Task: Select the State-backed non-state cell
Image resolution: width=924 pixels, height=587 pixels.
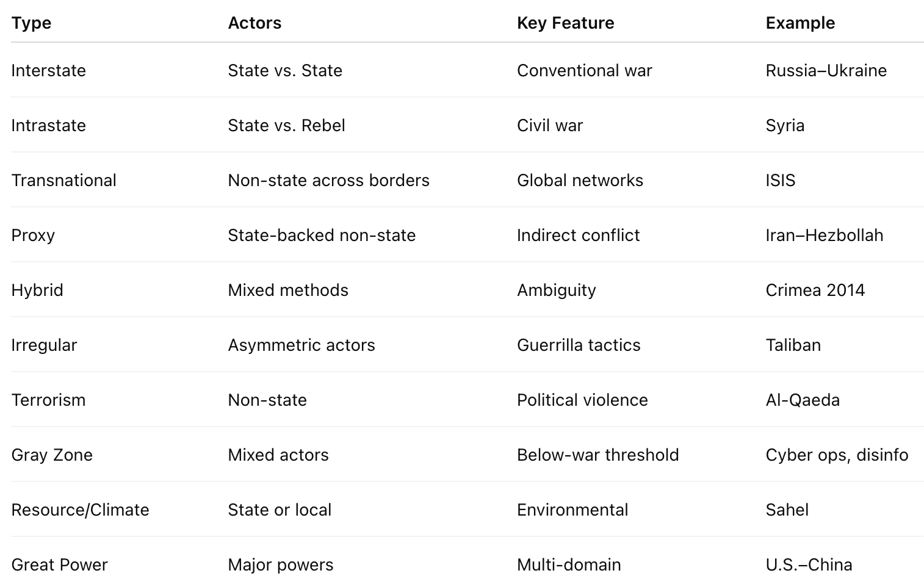Action: click(322, 236)
